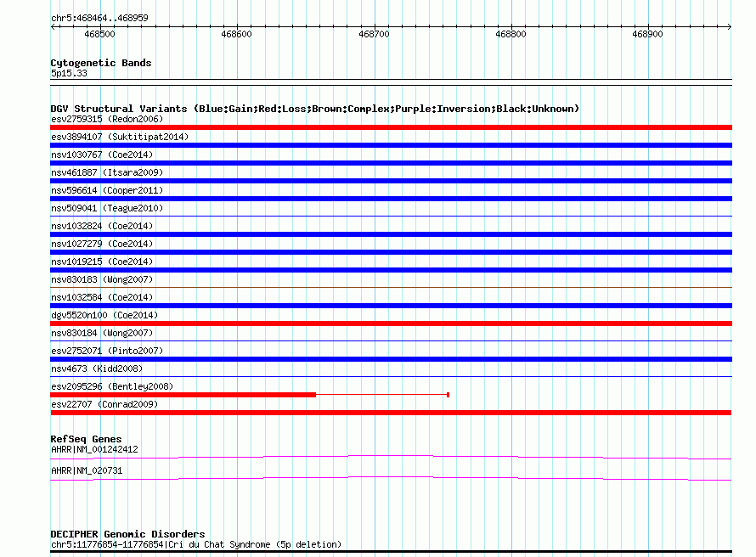
Task: Click the thin red line end marker of esv2095296
Action: point(449,395)
